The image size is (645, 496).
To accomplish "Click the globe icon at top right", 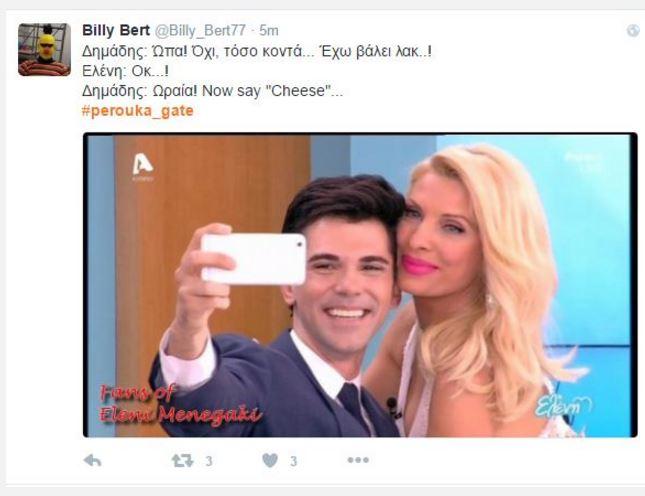I will [633, 30].
